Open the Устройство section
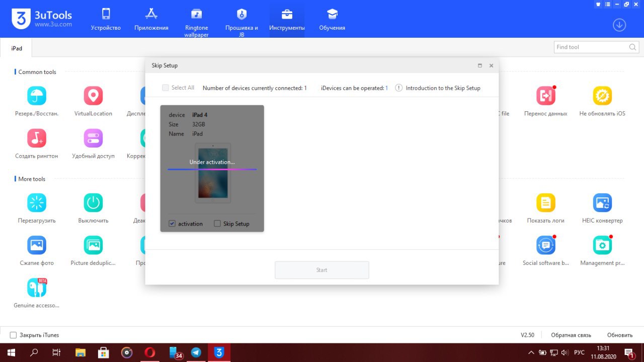644x362 pixels. [106, 20]
